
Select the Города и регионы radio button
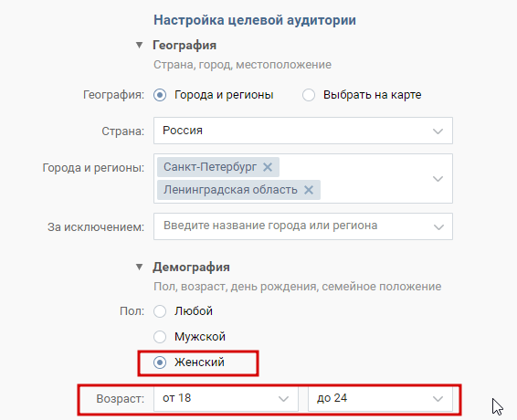pyautogui.click(x=160, y=95)
